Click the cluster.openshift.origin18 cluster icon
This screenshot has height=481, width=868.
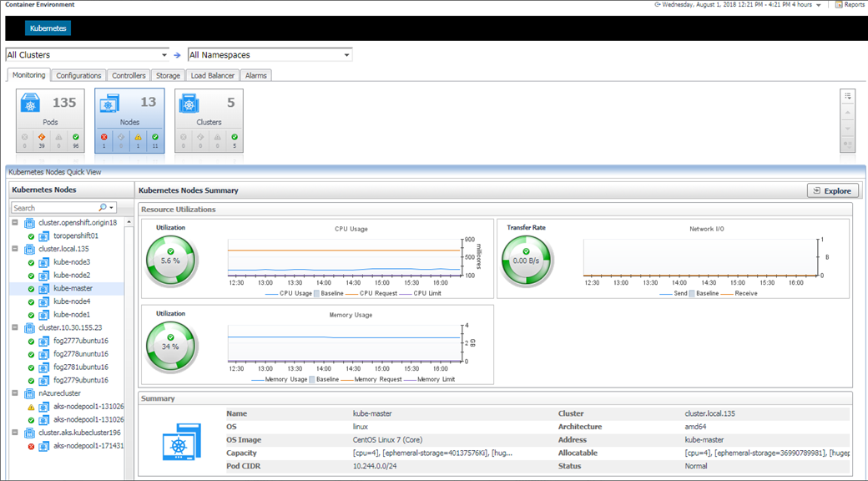tap(29, 223)
